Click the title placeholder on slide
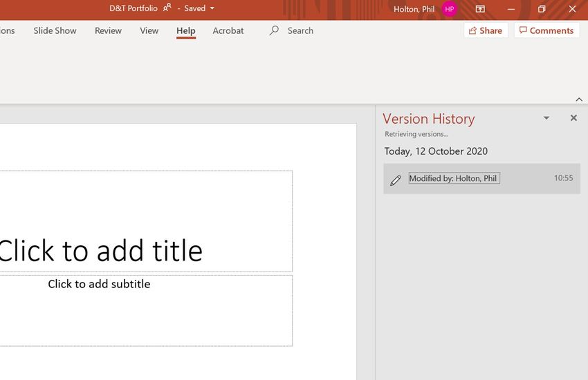This screenshot has height=380, width=588. tap(146, 221)
